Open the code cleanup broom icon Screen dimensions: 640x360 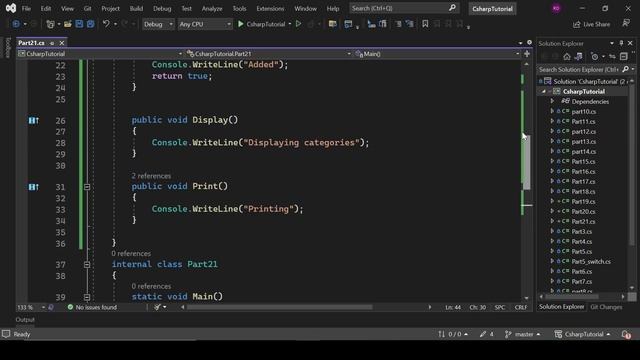157,307
